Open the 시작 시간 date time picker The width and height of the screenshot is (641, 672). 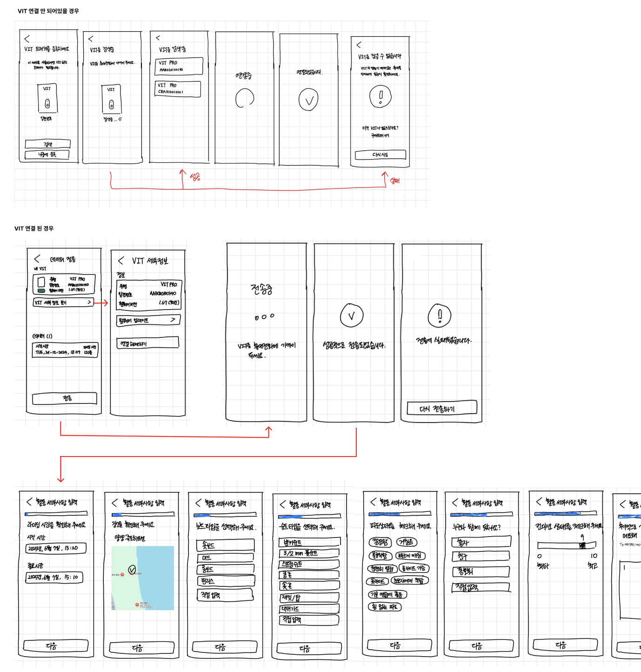point(56,549)
